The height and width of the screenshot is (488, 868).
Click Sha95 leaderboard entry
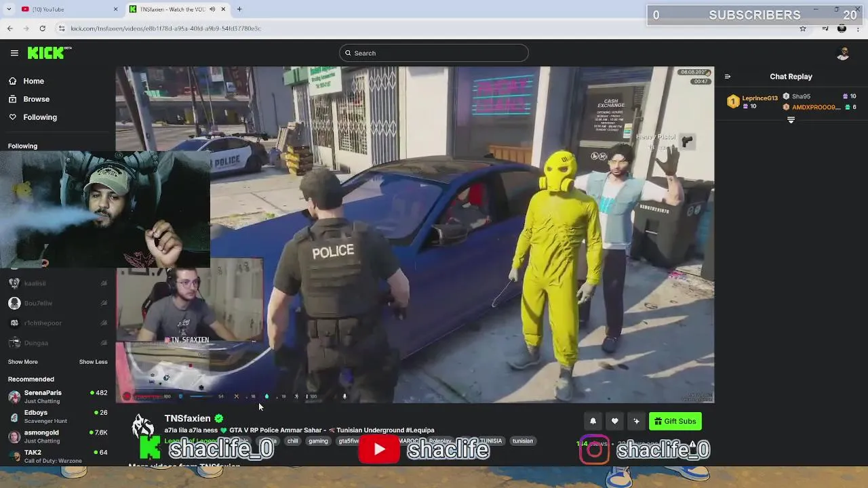[x=819, y=96]
